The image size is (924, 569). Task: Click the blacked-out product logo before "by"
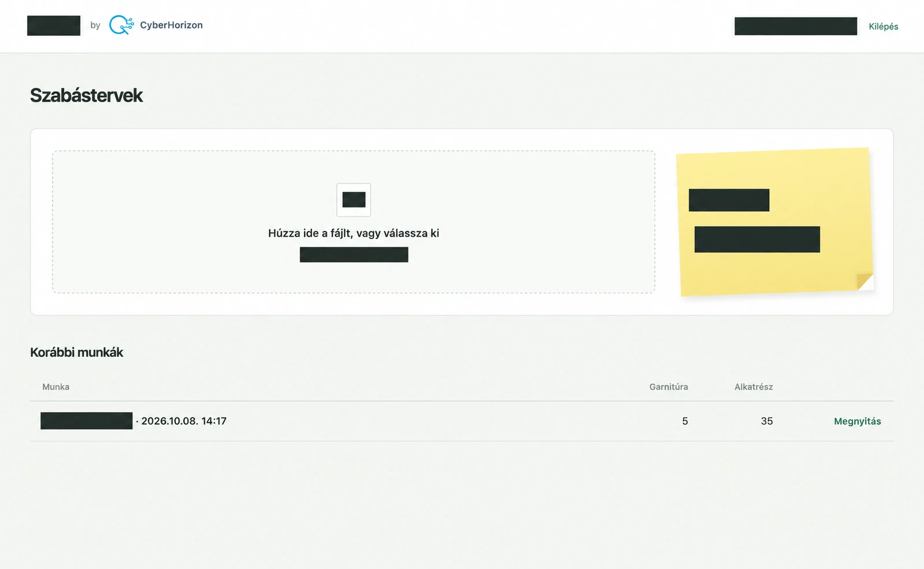click(54, 25)
